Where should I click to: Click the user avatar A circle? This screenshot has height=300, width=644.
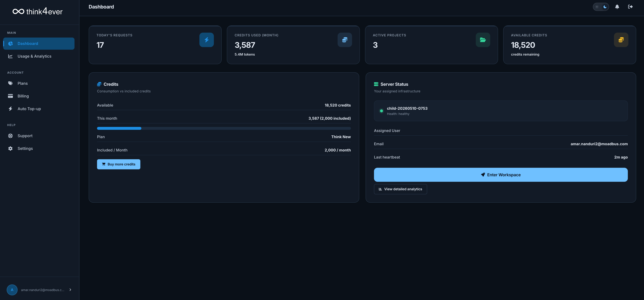12,290
